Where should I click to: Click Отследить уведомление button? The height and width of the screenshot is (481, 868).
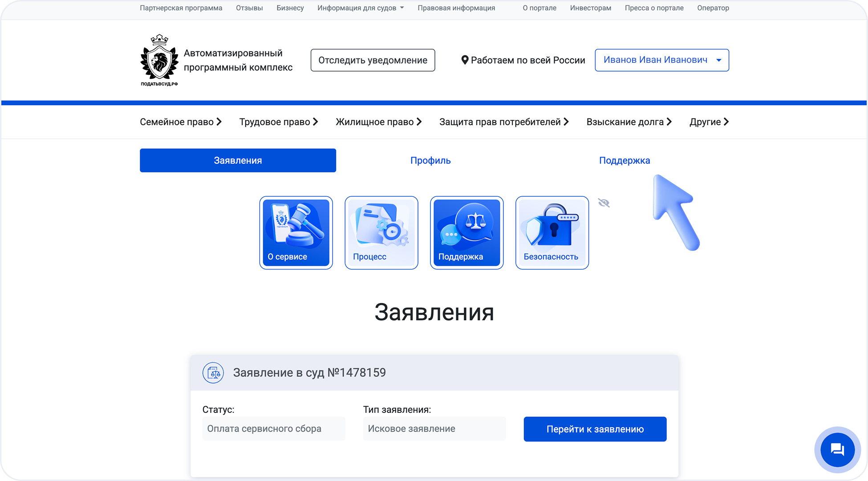(373, 60)
